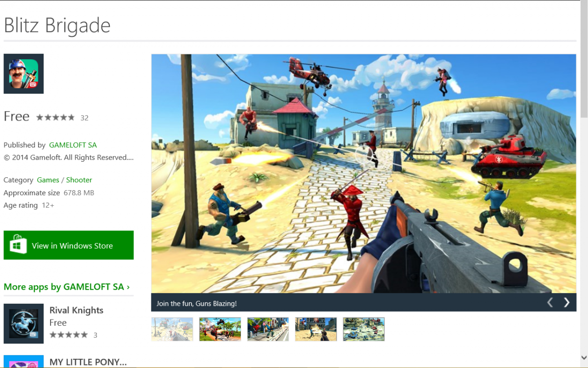Viewport: 588px width, 368px height.
Task: Expand More apps by GAMELOFT SA
Action: click(67, 287)
